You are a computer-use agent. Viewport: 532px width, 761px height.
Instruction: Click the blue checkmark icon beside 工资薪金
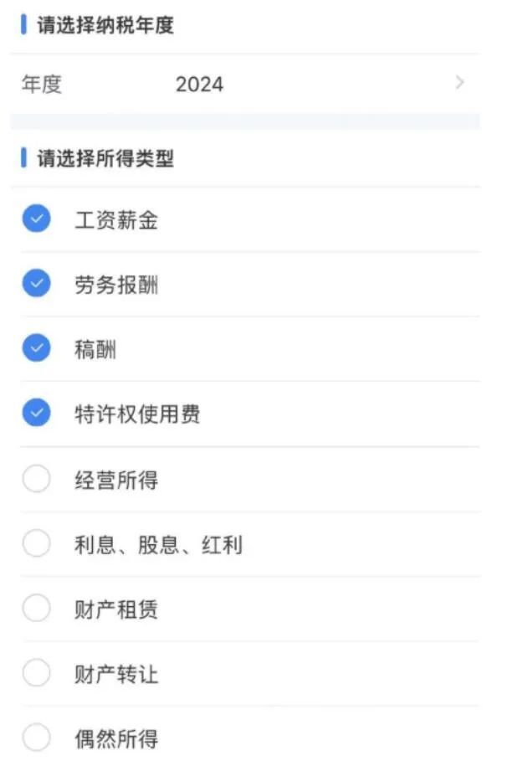click(x=37, y=219)
